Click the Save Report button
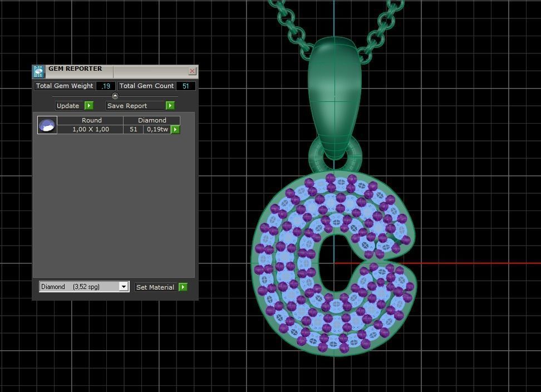541x392 pixels. 135,106
